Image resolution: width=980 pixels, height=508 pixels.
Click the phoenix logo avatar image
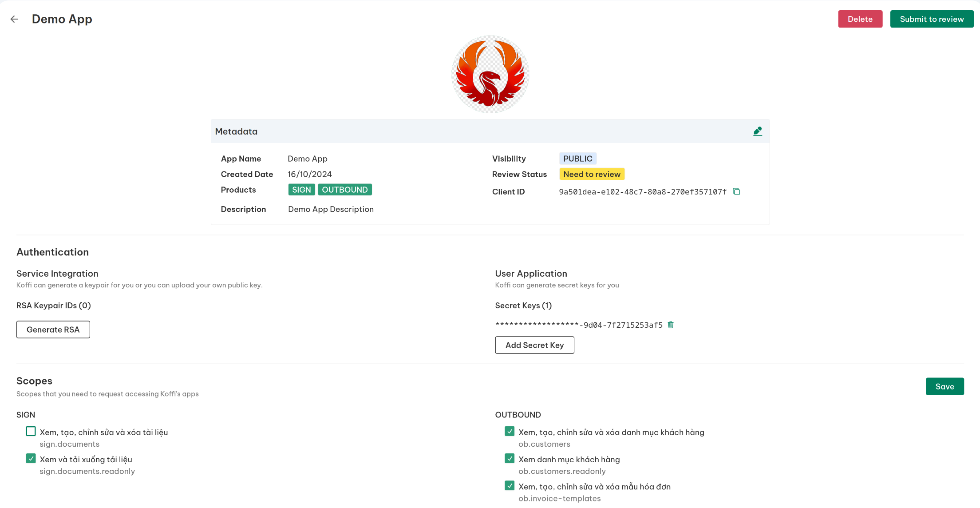coord(490,75)
